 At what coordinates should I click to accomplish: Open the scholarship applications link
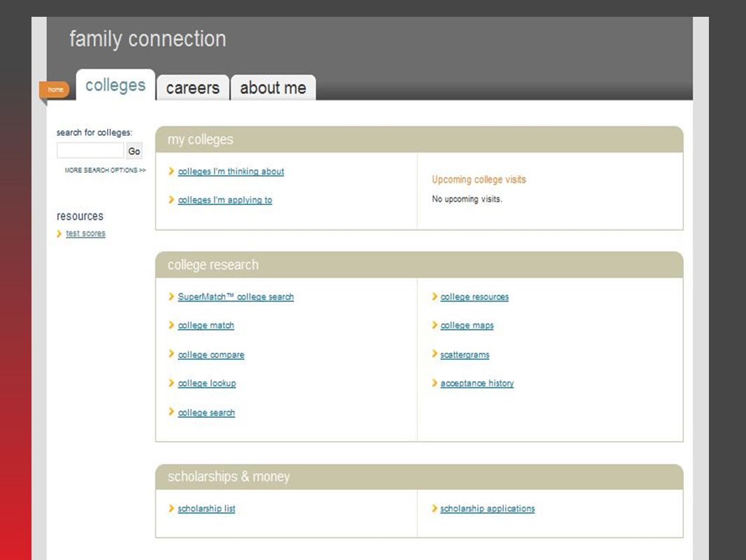487,509
